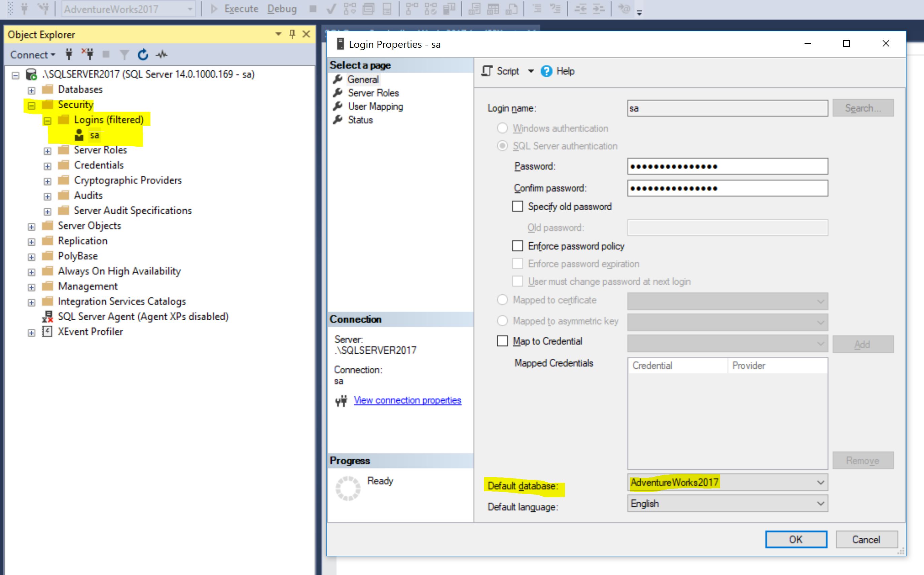The height and width of the screenshot is (575, 924).
Task: Pin the Object Explorer panel
Action: tap(292, 34)
